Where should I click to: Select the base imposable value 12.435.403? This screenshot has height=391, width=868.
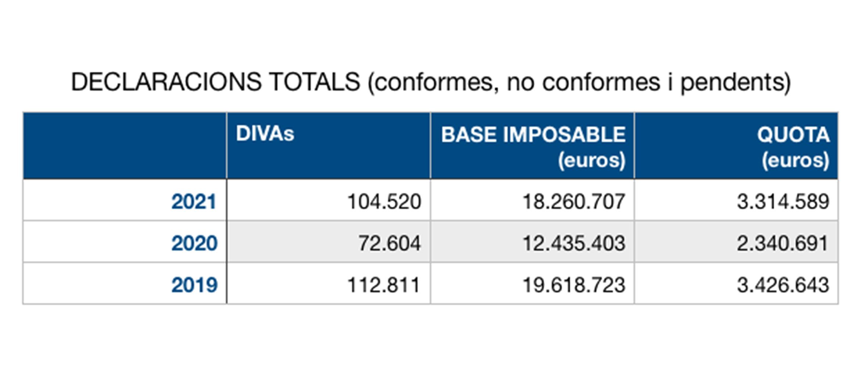[x=574, y=243]
